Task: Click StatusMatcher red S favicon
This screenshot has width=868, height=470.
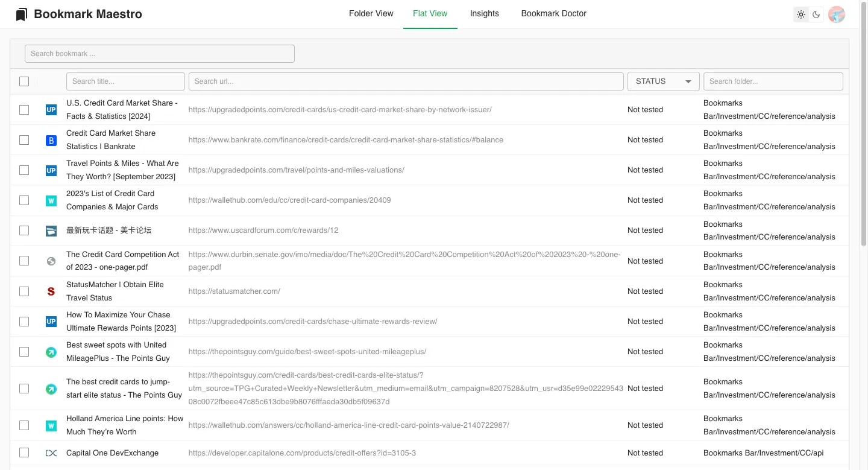Action: click(x=51, y=291)
